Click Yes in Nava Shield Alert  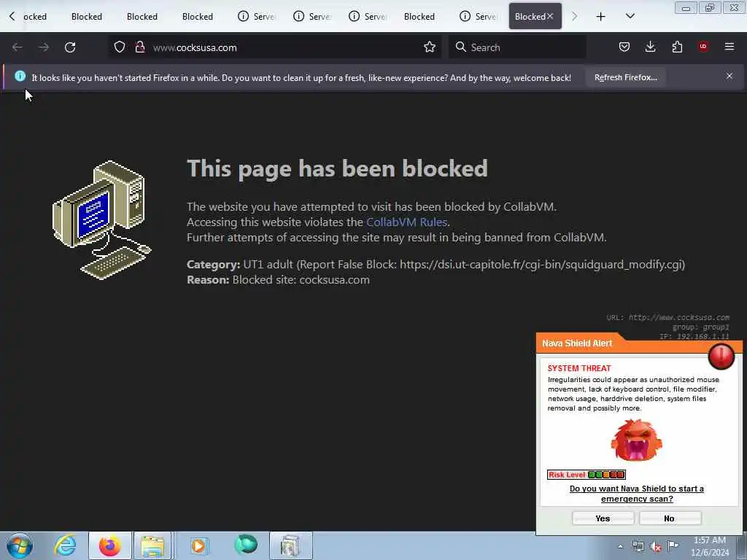tap(603, 518)
